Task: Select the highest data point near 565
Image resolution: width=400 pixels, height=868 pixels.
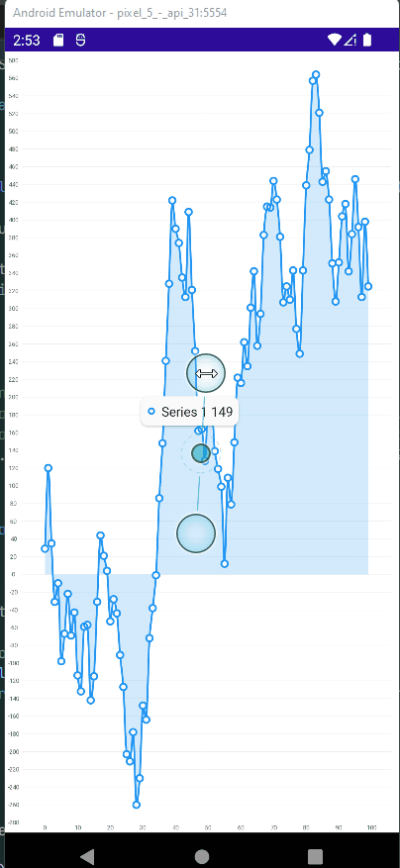Action: click(x=316, y=75)
